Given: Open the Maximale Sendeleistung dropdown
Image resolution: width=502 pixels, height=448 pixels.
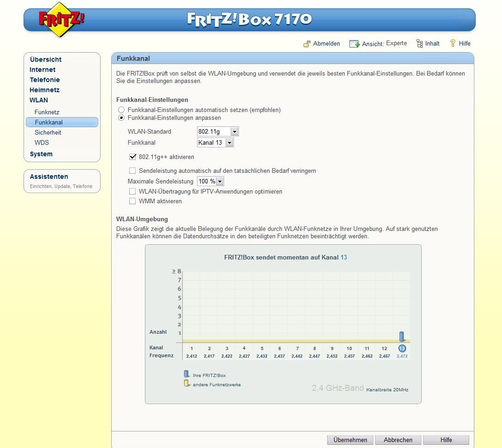Looking at the screenshot, I should [x=210, y=181].
